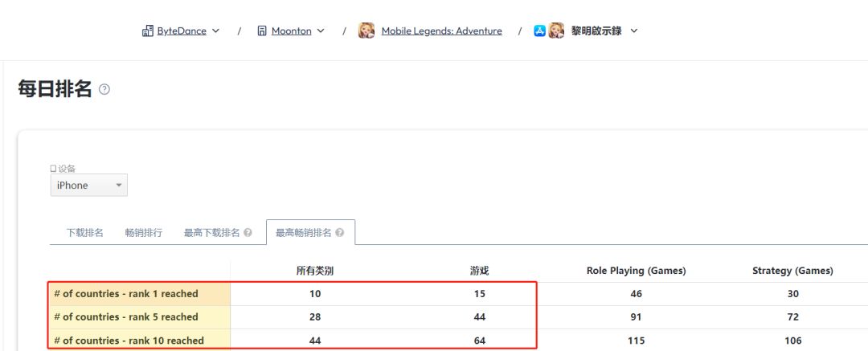Open the iPhone device dropdown

(x=89, y=185)
